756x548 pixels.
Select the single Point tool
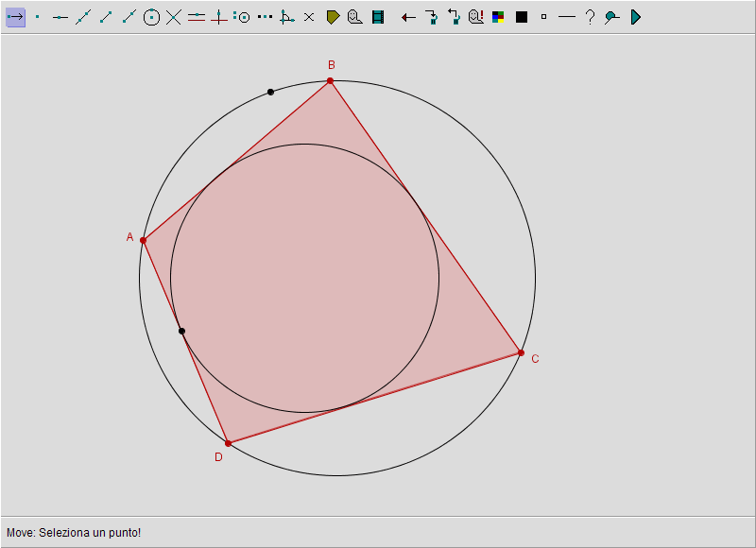pyautogui.click(x=38, y=17)
